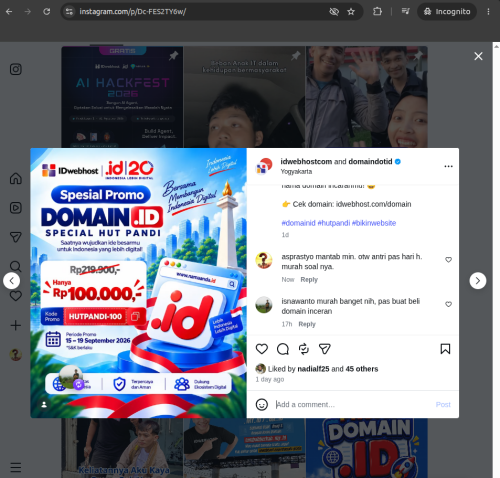The image size is (500, 478).
Task: Close the post overlay with X
Action: (x=478, y=56)
